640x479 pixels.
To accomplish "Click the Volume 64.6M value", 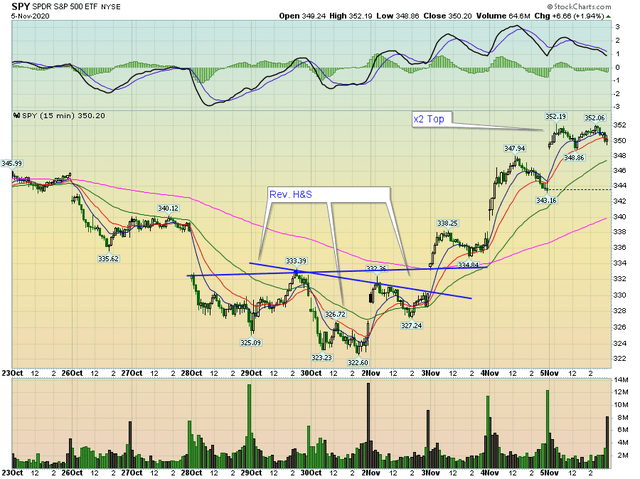I will coord(503,16).
